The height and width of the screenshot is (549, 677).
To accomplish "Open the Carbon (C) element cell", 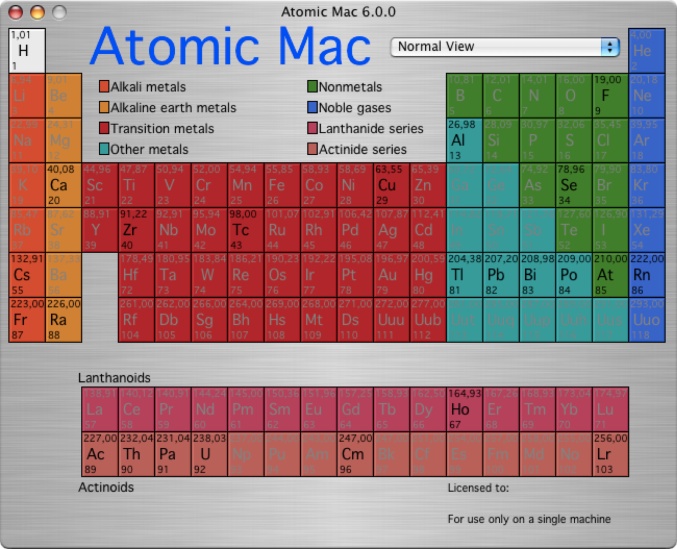I will point(501,95).
